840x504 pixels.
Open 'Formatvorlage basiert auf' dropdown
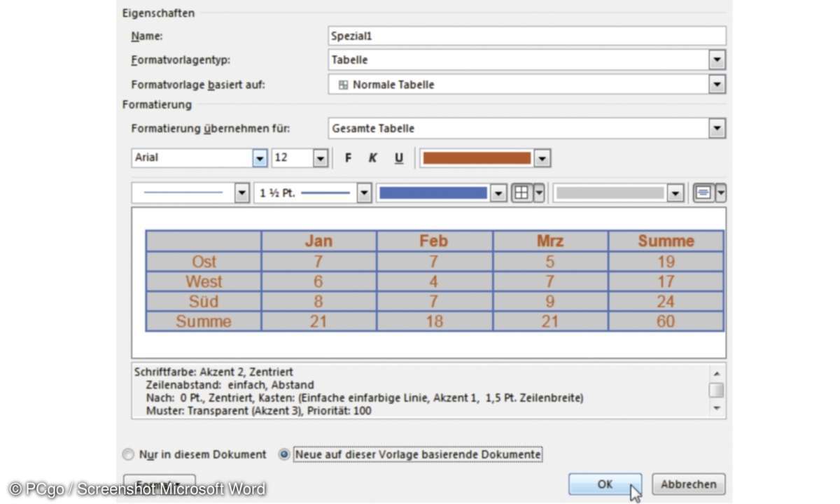click(x=717, y=85)
